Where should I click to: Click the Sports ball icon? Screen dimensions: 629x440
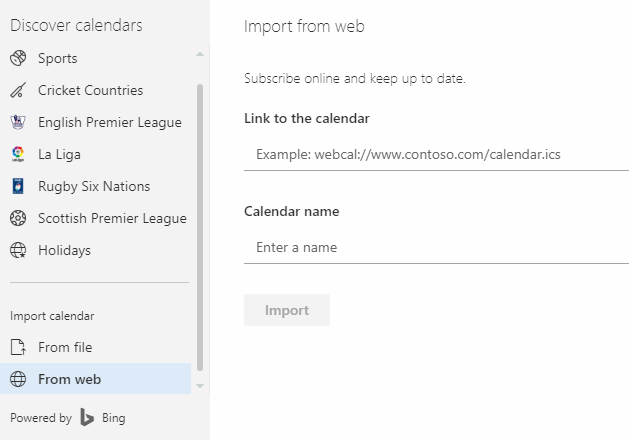[x=17, y=58]
